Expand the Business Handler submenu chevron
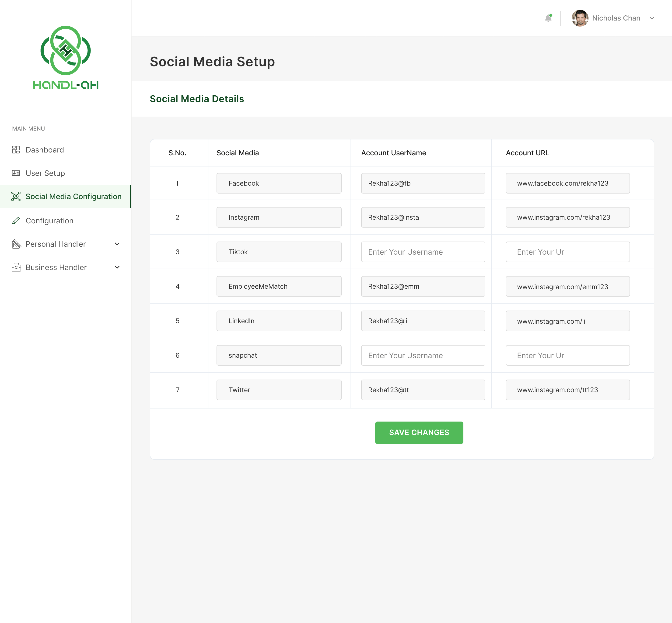Image resolution: width=672 pixels, height=623 pixels. click(x=117, y=267)
